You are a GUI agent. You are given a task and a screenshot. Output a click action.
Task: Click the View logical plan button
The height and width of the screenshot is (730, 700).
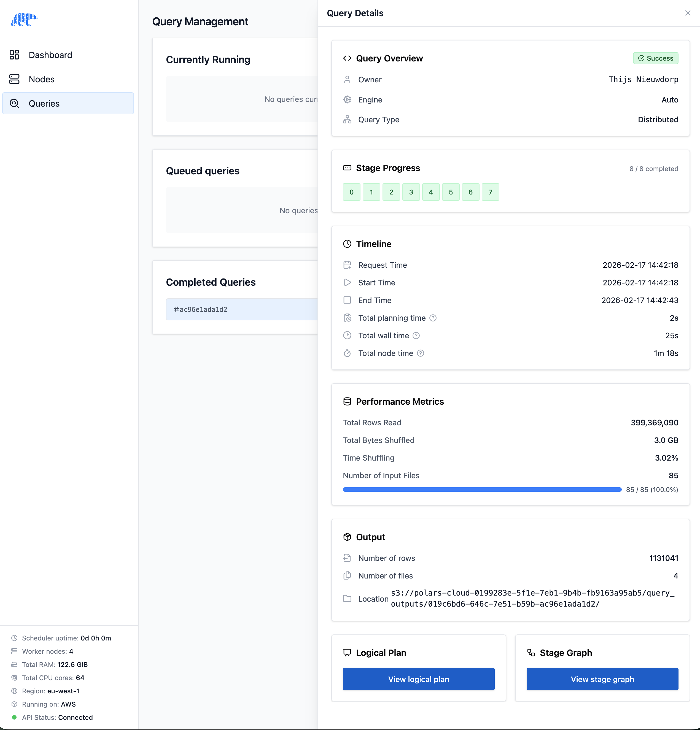pyautogui.click(x=418, y=679)
